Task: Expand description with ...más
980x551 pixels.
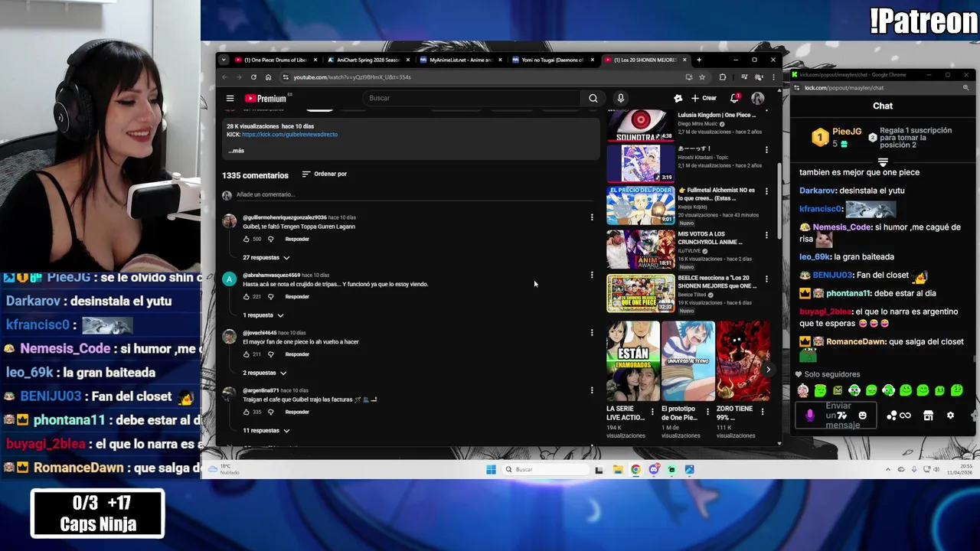Action: pyautogui.click(x=236, y=151)
